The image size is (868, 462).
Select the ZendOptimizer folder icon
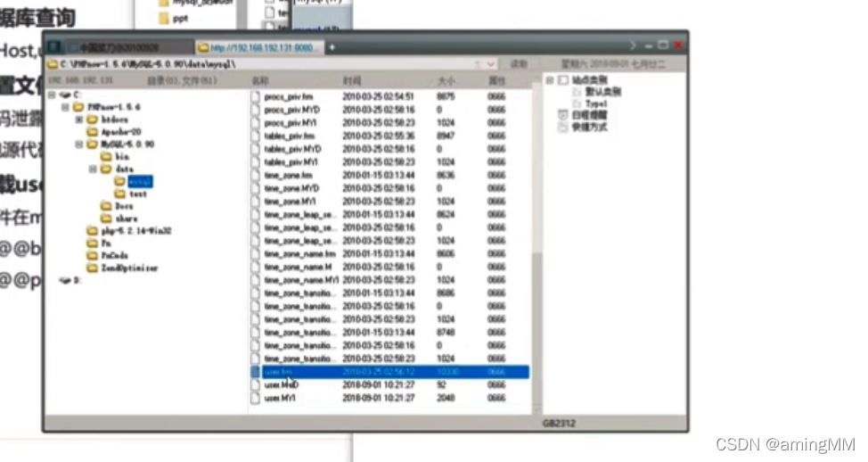click(93, 268)
